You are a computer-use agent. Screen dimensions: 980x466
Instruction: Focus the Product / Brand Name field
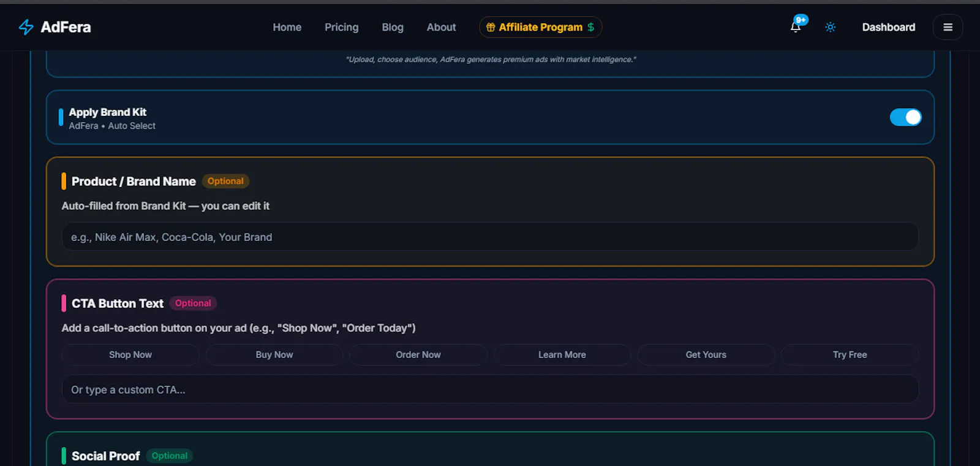(490, 237)
